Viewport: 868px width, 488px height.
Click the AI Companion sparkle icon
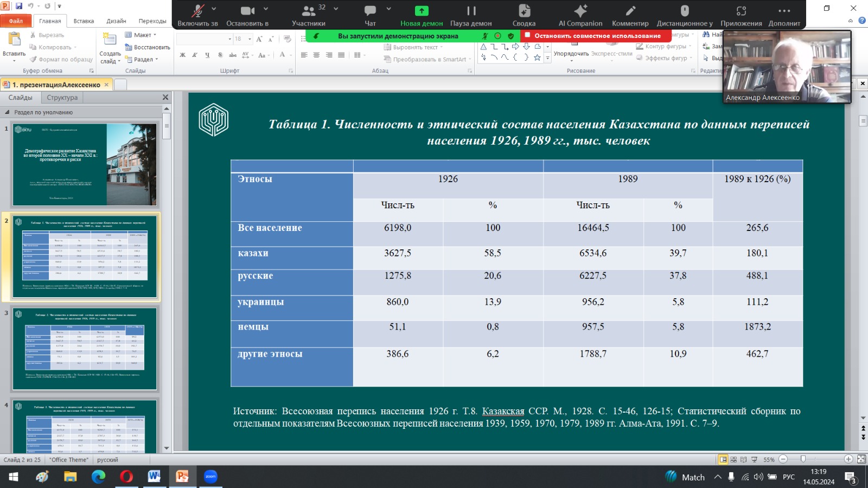580,11
